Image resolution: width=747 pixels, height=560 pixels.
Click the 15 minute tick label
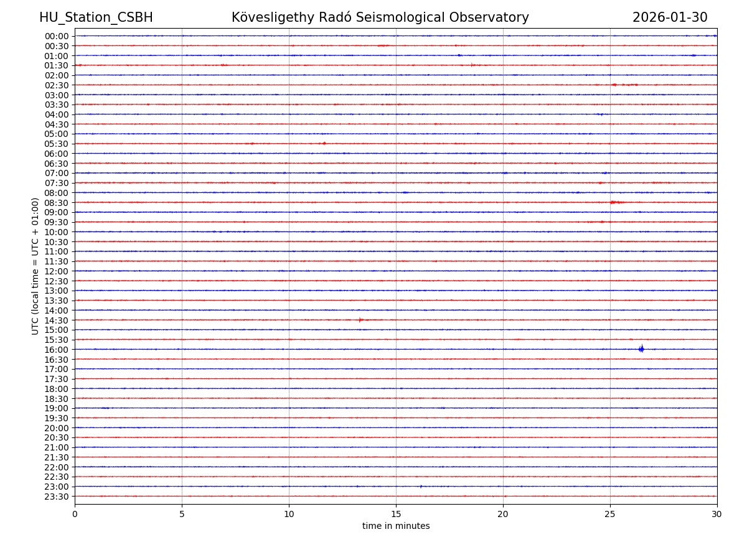point(396,514)
